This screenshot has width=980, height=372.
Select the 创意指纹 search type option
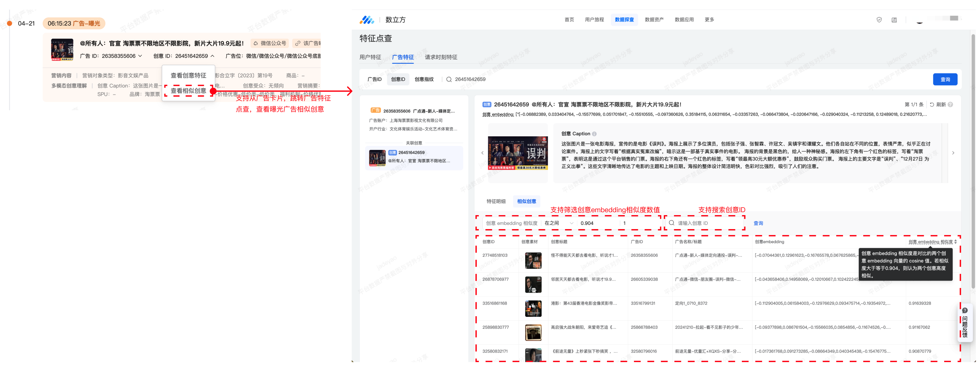coord(424,79)
